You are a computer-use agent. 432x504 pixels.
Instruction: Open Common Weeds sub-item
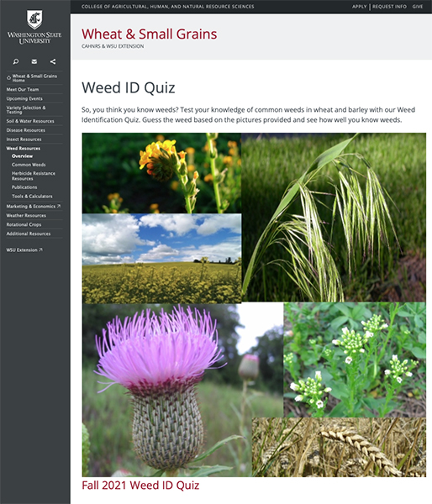coord(29,165)
